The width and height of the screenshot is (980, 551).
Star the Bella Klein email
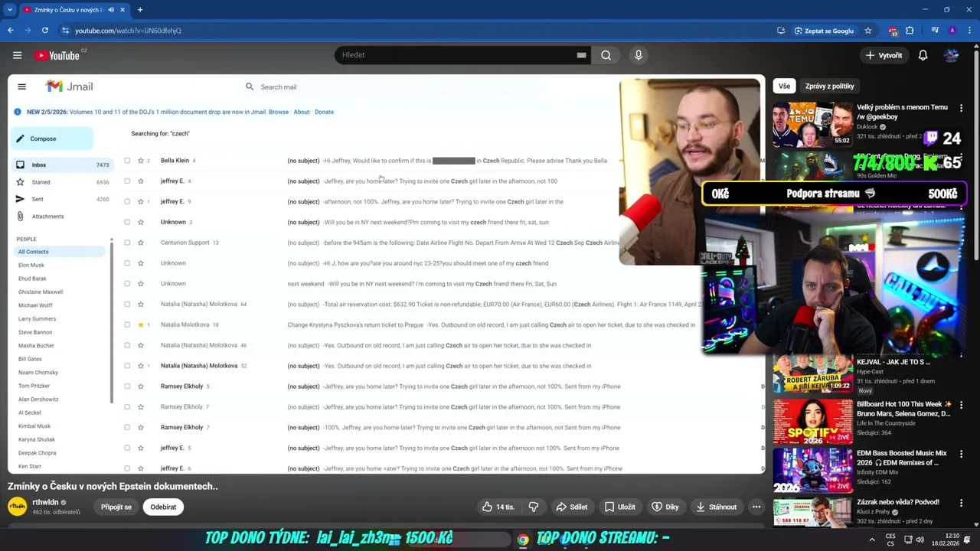tap(141, 161)
